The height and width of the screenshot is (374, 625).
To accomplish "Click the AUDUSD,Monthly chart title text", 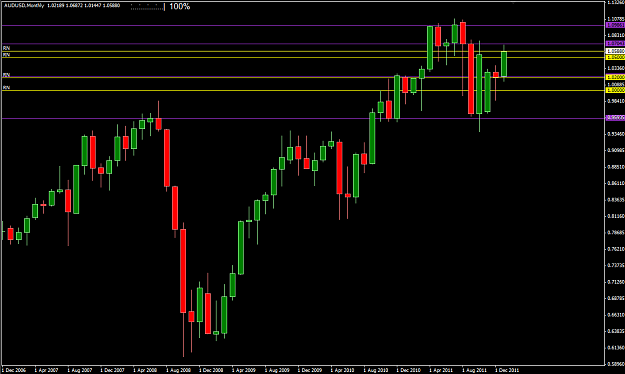I will tap(24, 6).
